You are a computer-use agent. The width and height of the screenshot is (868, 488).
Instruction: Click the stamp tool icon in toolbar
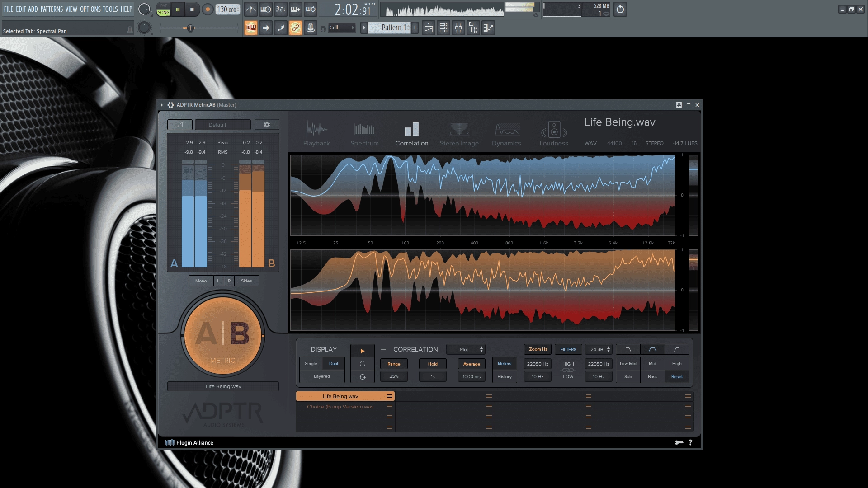(311, 28)
